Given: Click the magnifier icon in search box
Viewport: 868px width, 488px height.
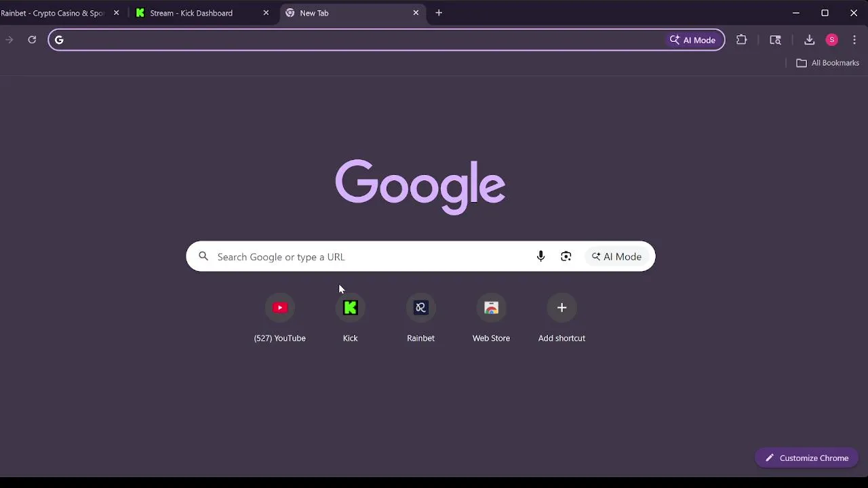Looking at the screenshot, I should pyautogui.click(x=203, y=256).
